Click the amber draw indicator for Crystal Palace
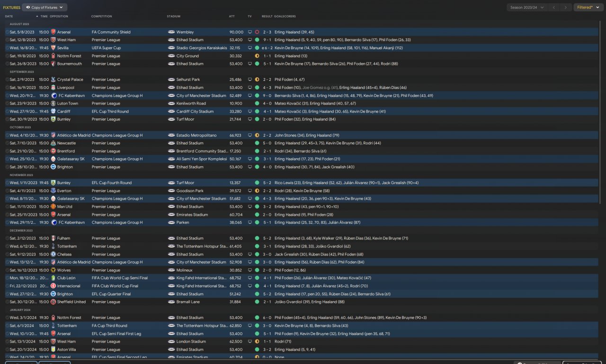606x364 pixels. click(x=257, y=80)
